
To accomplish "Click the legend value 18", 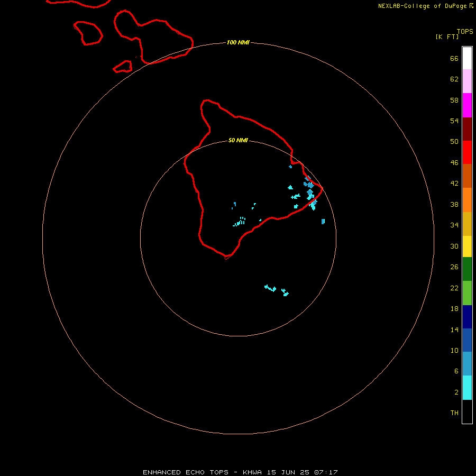I will 454,309.
